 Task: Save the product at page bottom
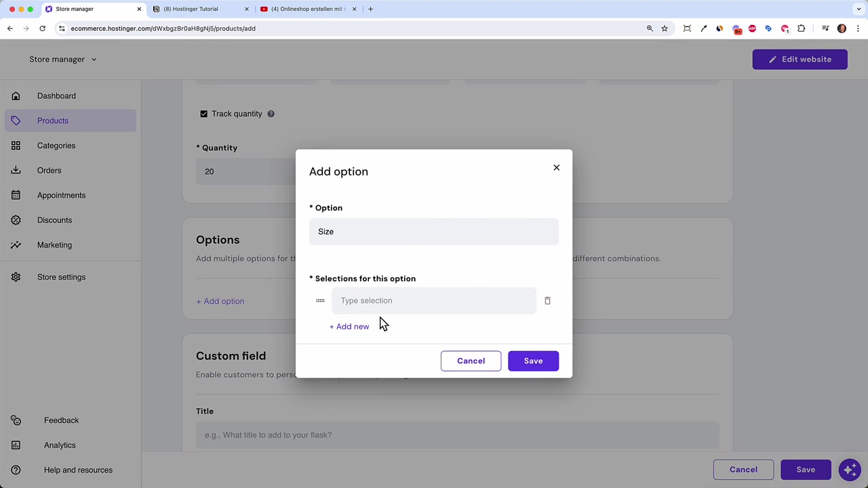[x=806, y=470]
